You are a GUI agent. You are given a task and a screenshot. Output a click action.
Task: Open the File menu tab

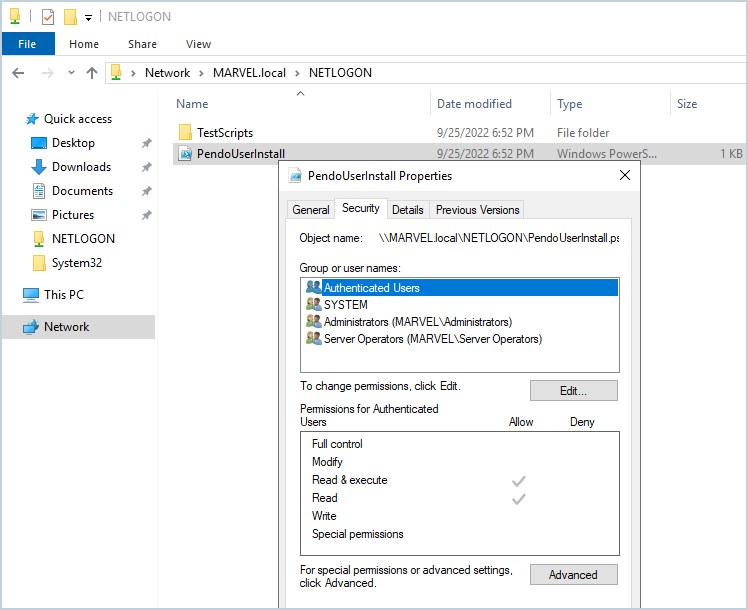click(x=27, y=44)
